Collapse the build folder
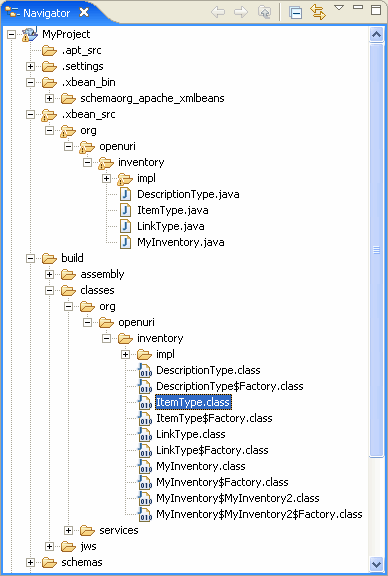The width and height of the screenshot is (388, 576). (30, 259)
